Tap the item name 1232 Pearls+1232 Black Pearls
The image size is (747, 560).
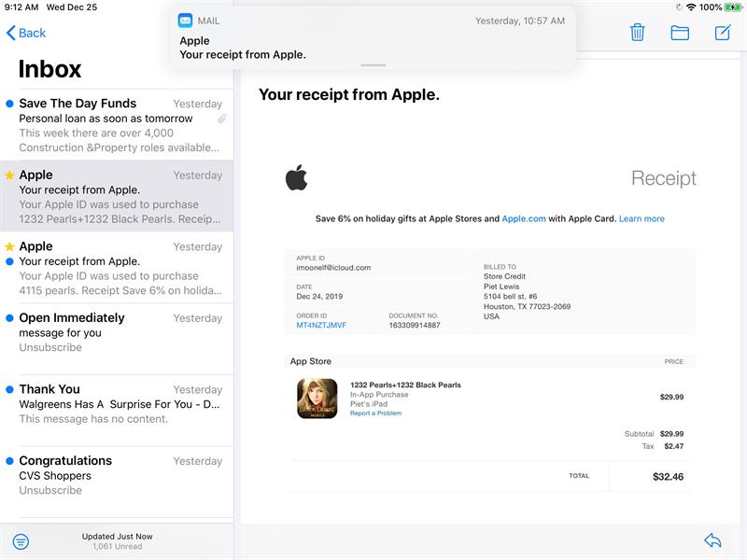405,385
